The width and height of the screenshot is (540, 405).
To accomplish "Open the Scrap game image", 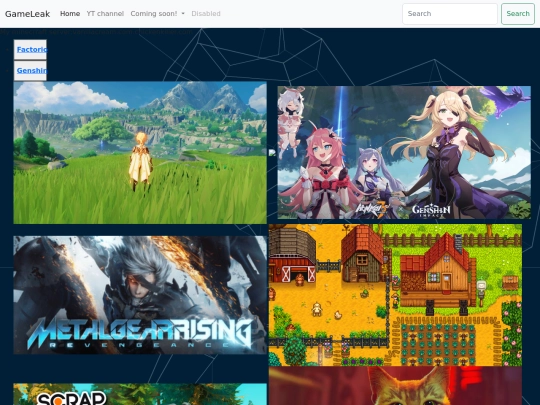I will (140, 394).
